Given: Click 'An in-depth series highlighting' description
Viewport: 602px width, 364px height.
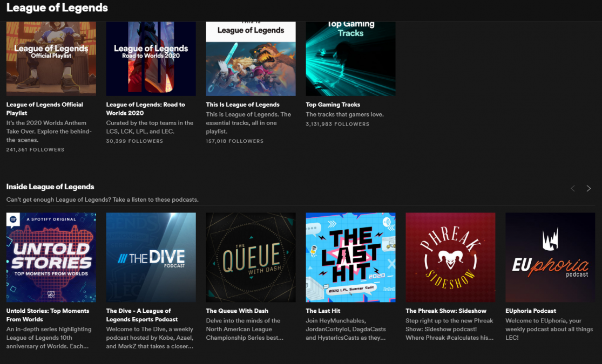Looking at the screenshot, I should 49,338.
